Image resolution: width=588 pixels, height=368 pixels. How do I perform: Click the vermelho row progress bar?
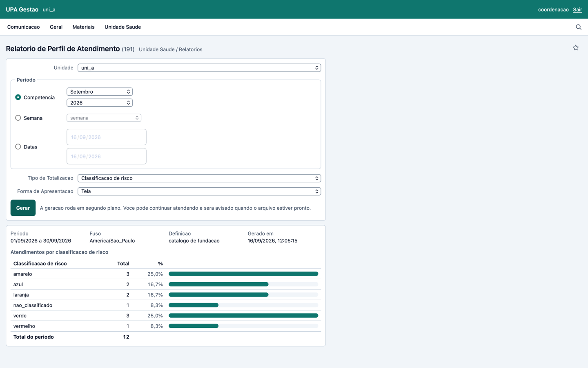(x=243, y=326)
